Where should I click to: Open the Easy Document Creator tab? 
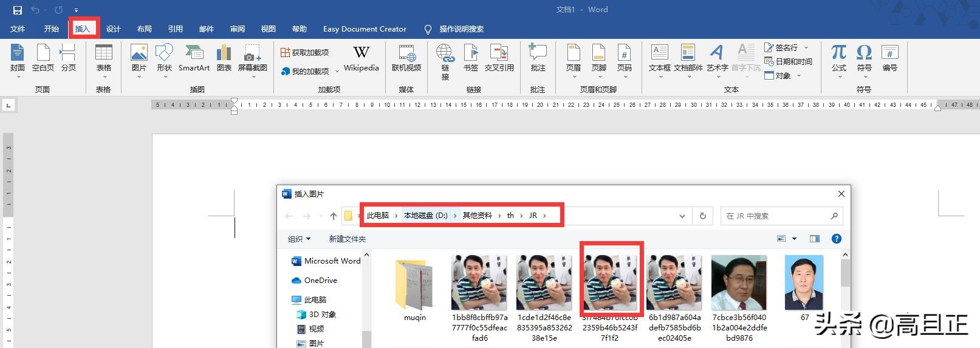[365, 29]
